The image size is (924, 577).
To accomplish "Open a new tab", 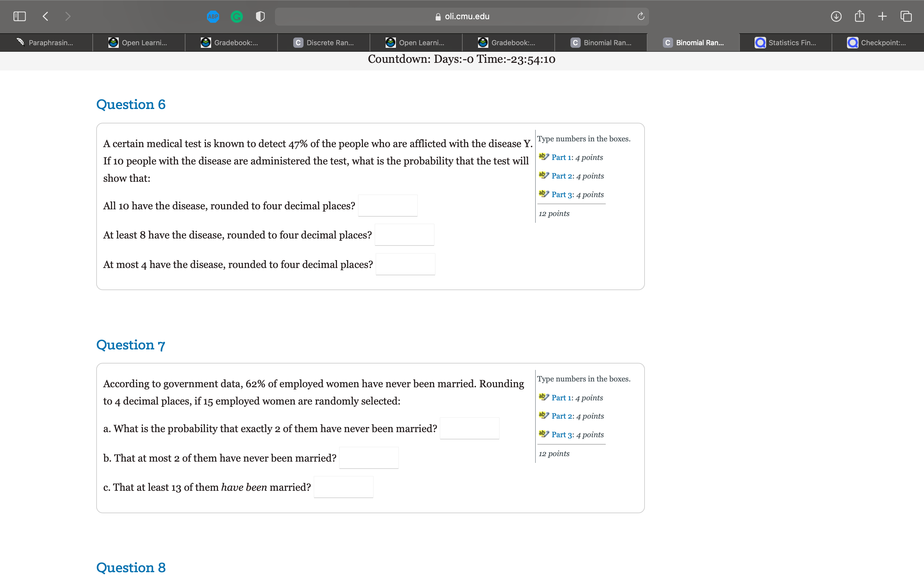I will 883,16.
